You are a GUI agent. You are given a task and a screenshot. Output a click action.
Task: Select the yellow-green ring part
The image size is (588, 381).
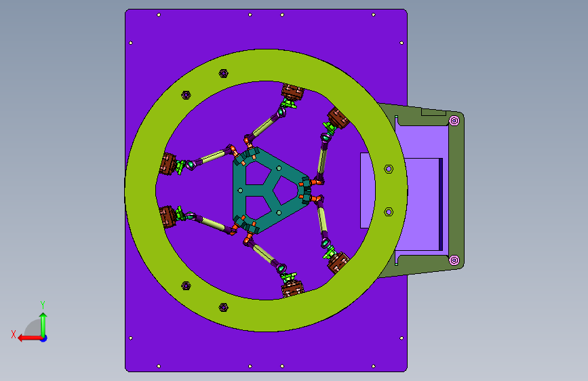pyautogui.click(x=267, y=64)
